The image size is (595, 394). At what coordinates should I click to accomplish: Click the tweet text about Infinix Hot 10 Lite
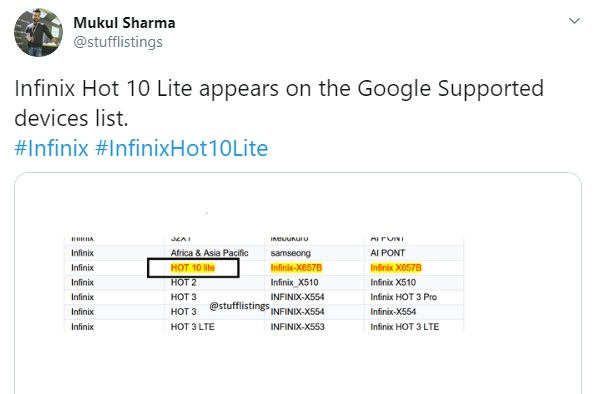[x=279, y=103]
